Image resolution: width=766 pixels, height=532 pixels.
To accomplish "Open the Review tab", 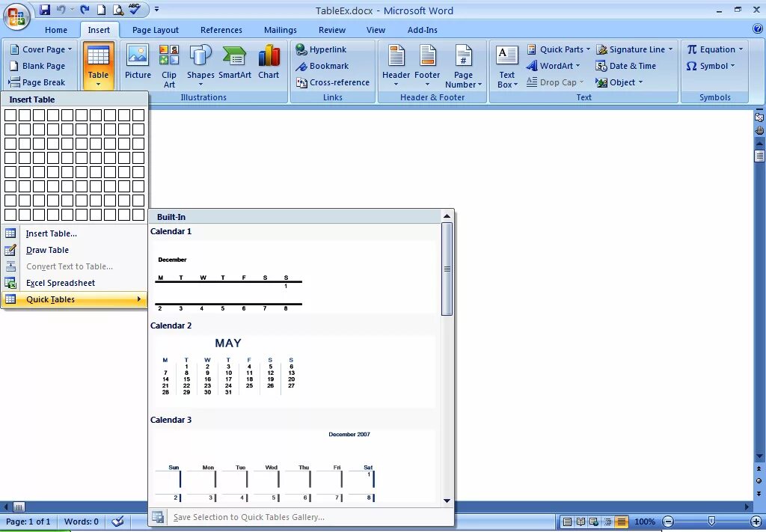I will [332, 30].
